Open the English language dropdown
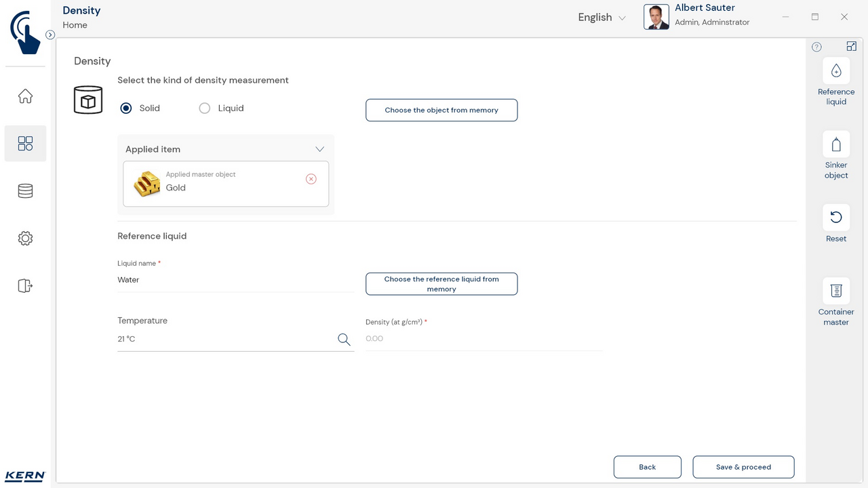 click(x=601, y=18)
